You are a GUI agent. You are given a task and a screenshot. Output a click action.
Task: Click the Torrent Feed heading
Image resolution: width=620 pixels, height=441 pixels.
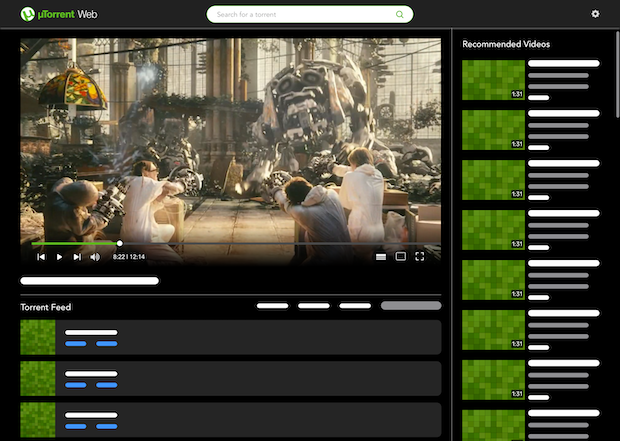click(x=45, y=307)
